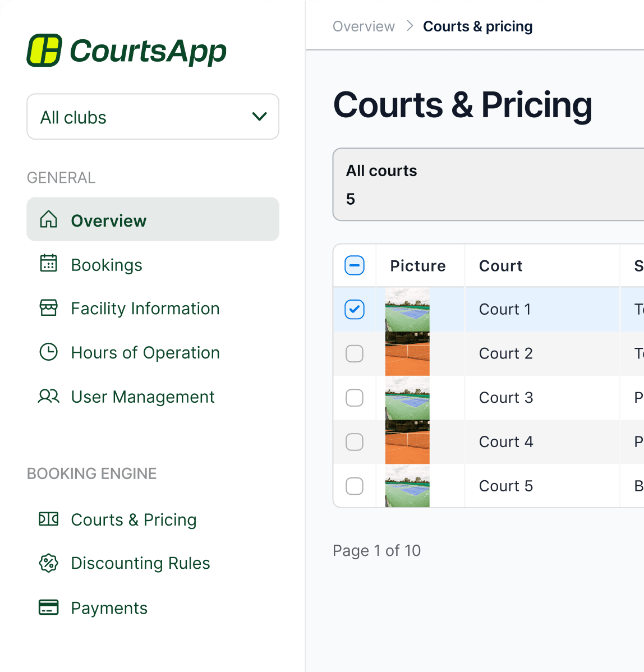Click the Hours of Operation clock icon
Image resolution: width=644 pixels, height=672 pixels.
pos(48,352)
